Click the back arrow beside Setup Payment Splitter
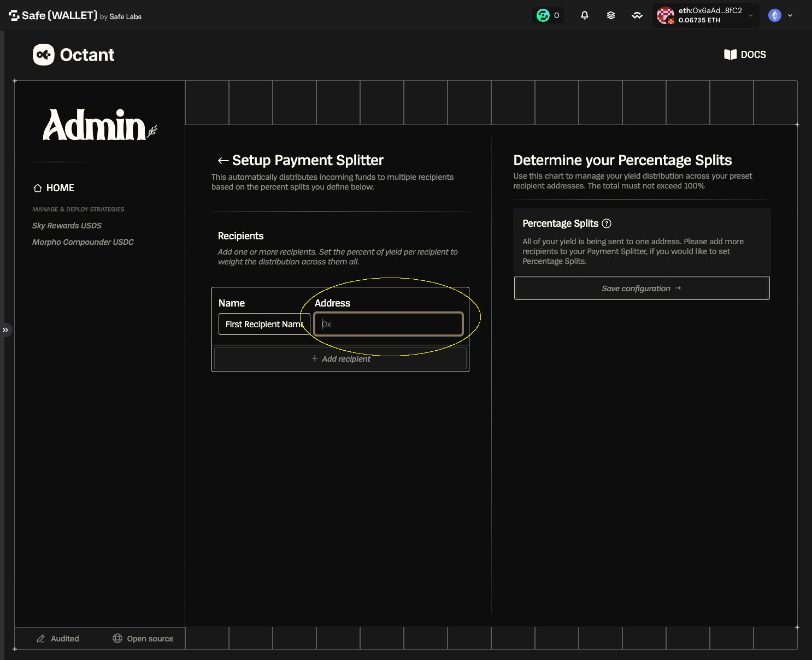 click(x=223, y=160)
